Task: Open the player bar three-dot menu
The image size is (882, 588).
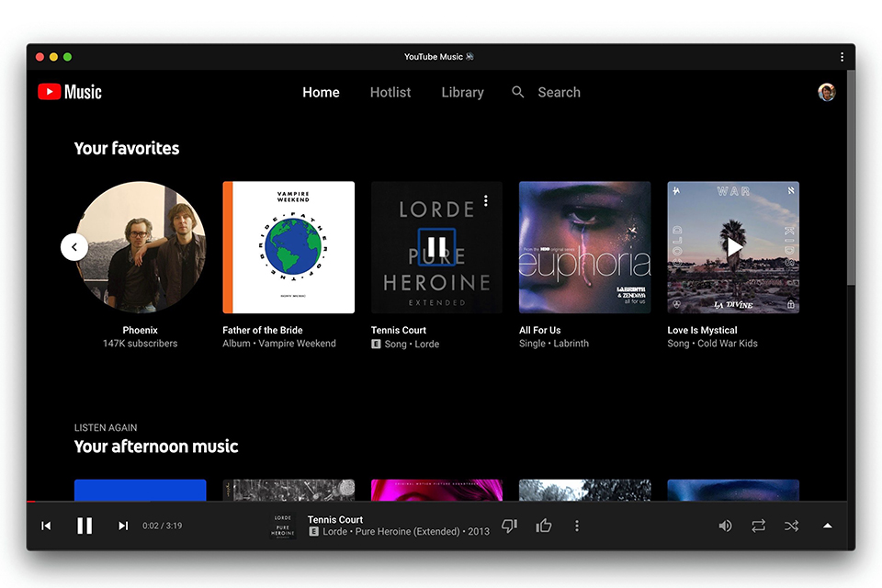Action: pos(577,526)
